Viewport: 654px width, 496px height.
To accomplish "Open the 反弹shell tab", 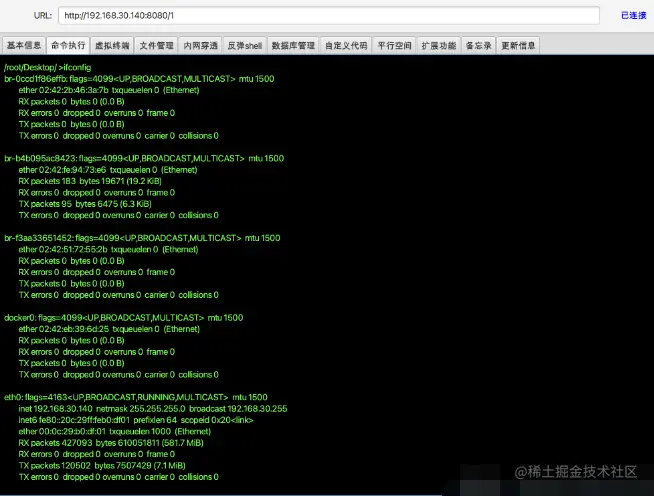I will [245, 45].
